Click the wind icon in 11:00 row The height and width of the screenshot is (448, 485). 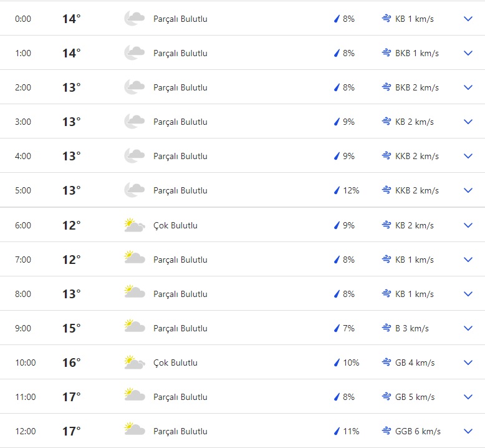387,397
